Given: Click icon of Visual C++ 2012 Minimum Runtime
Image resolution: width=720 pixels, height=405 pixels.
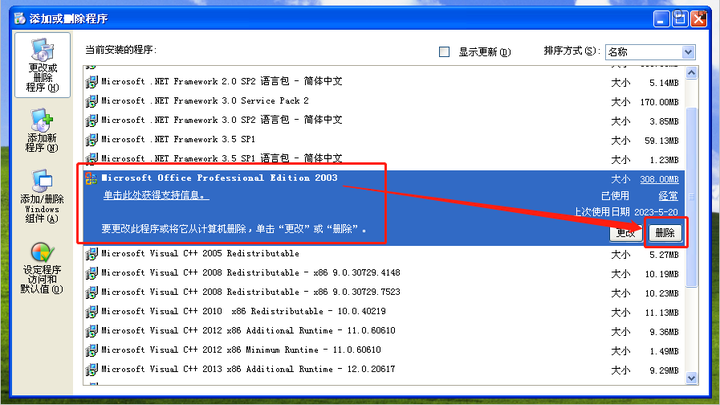Looking at the screenshot, I should pyautogui.click(x=91, y=350).
